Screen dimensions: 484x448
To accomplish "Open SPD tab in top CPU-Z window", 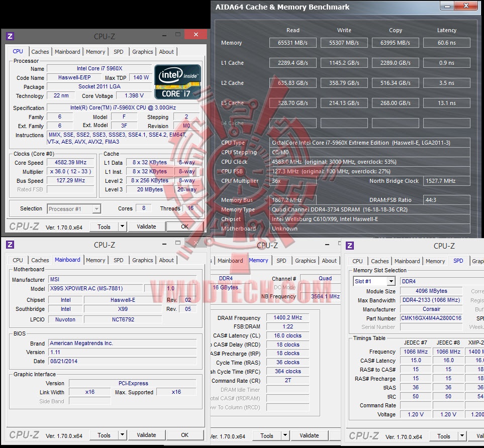I will [x=118, y=52].
